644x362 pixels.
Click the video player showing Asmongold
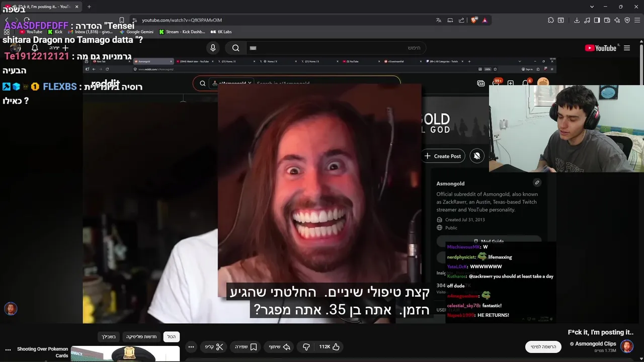(x=319, y=191)
